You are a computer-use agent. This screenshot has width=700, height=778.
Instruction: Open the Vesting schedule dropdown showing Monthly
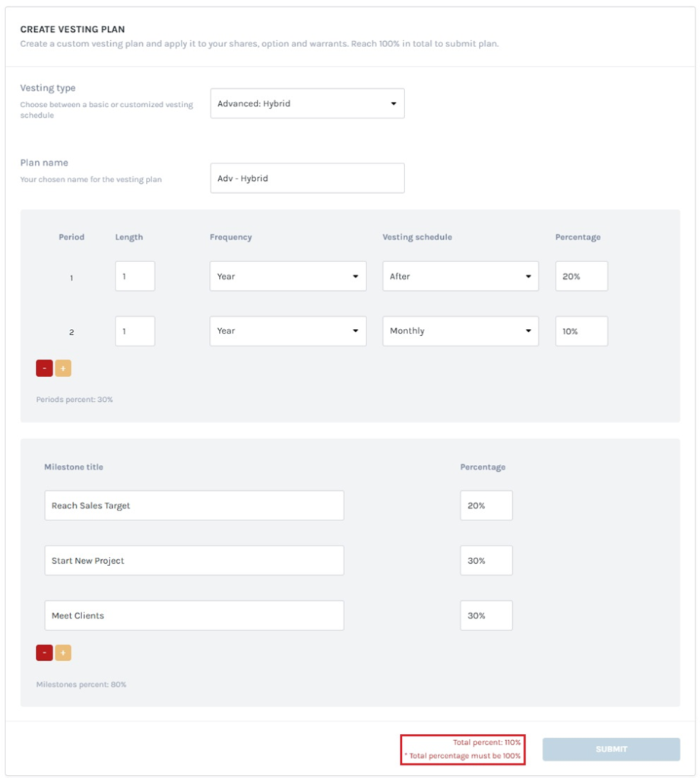pos(460,331)
